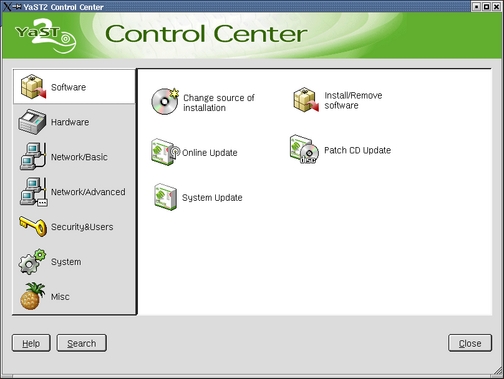Choose the Misc pineapple icon
The image size is (504, 379).
pyautogui.click(x=32, y=296)
